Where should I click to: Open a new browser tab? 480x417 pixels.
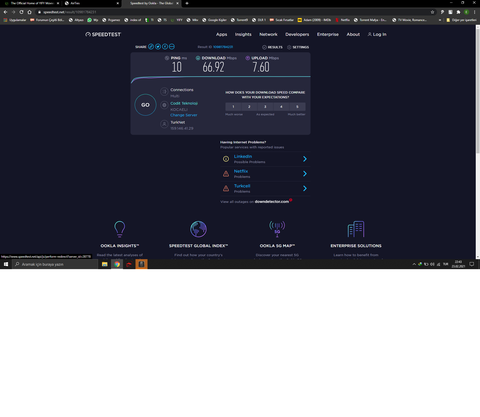pos(187,3)
